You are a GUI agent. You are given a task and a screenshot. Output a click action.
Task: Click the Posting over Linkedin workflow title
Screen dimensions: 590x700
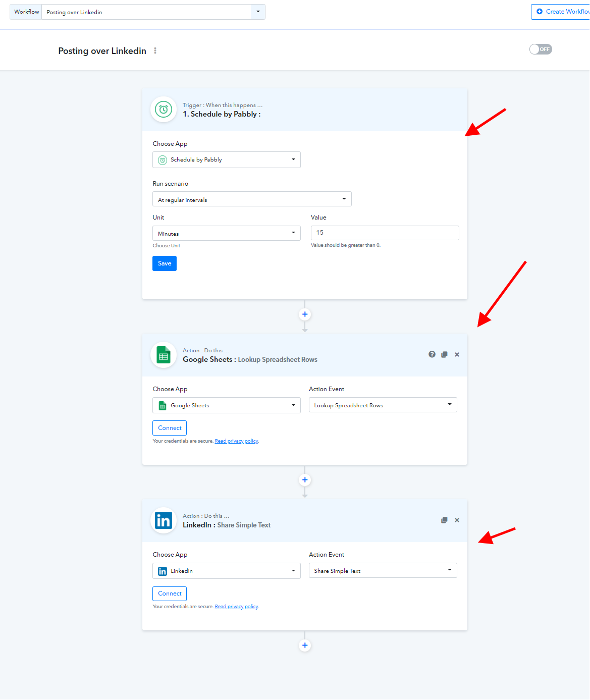(102, 51)
